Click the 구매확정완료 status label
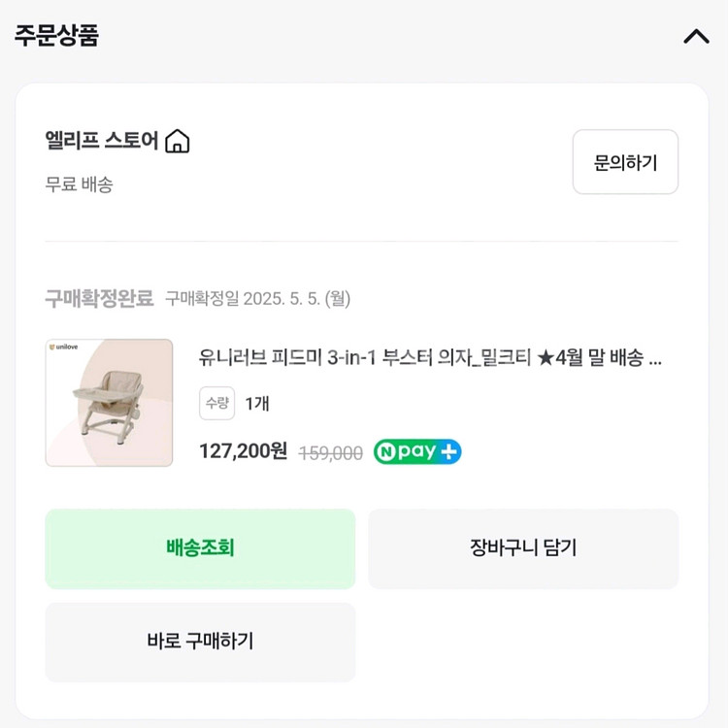Screen dimensions: 728x728 pyautogui.click(x=99, y=299)
